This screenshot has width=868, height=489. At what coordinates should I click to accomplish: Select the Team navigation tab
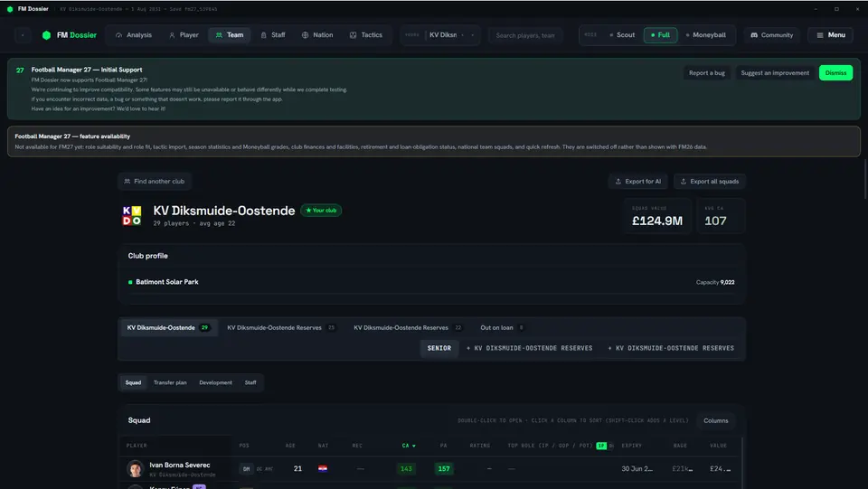pos(229,35)
